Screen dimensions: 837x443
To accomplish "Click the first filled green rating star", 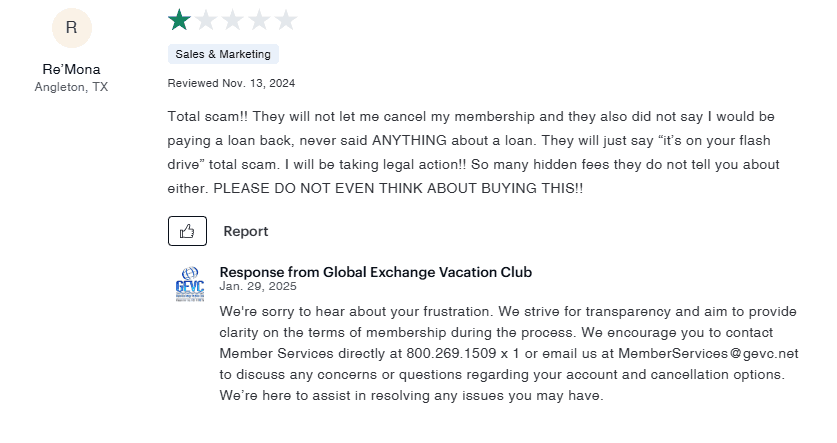I will click(x=179, y=20).
